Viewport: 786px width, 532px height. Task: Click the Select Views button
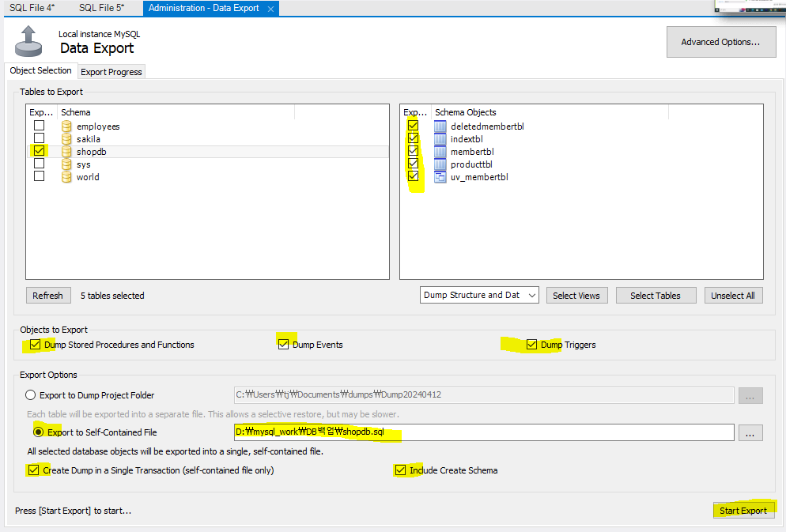(576, 296)
